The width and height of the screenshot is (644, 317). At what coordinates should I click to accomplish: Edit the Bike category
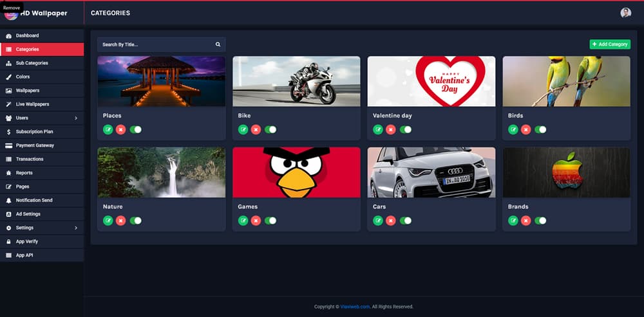click(x=243, y=130)
